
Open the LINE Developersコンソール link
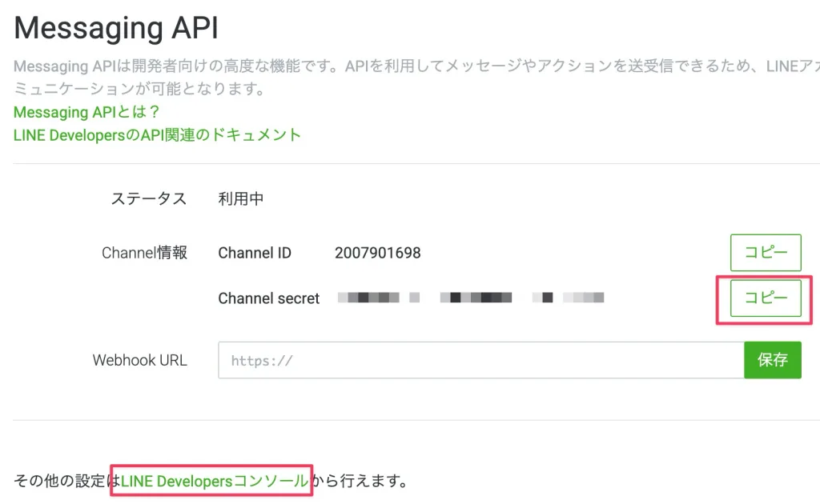point(215,481)
